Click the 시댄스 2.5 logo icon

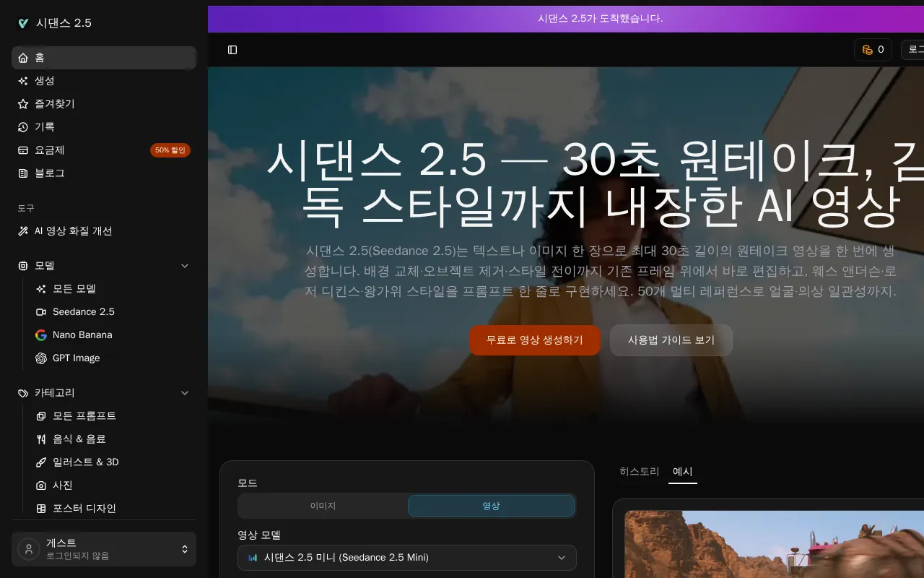[23, 23]
